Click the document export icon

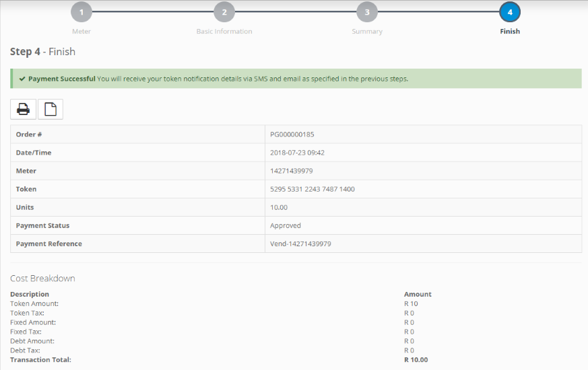[51, 109]
